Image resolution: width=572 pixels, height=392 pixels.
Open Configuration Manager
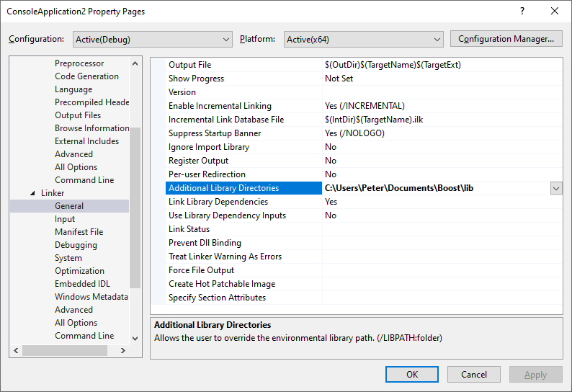(x=506, y=39)
